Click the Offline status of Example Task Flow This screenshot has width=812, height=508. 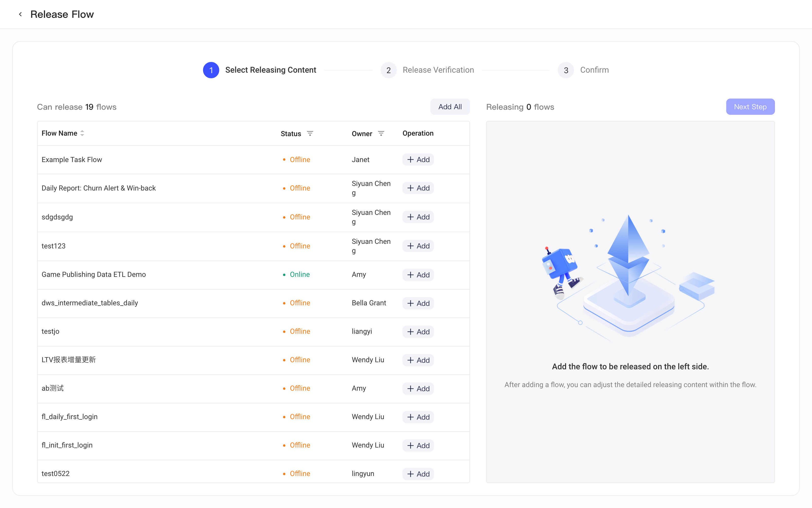300,160
